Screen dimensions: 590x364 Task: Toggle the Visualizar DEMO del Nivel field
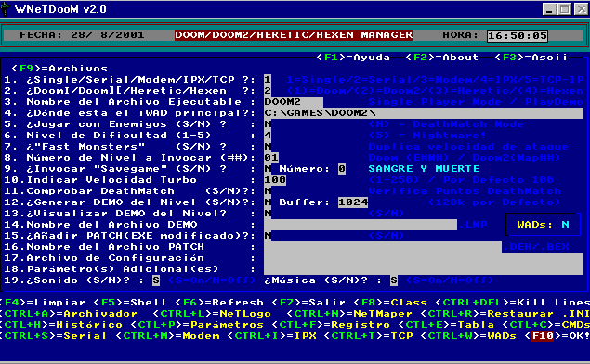pos(268,214)
